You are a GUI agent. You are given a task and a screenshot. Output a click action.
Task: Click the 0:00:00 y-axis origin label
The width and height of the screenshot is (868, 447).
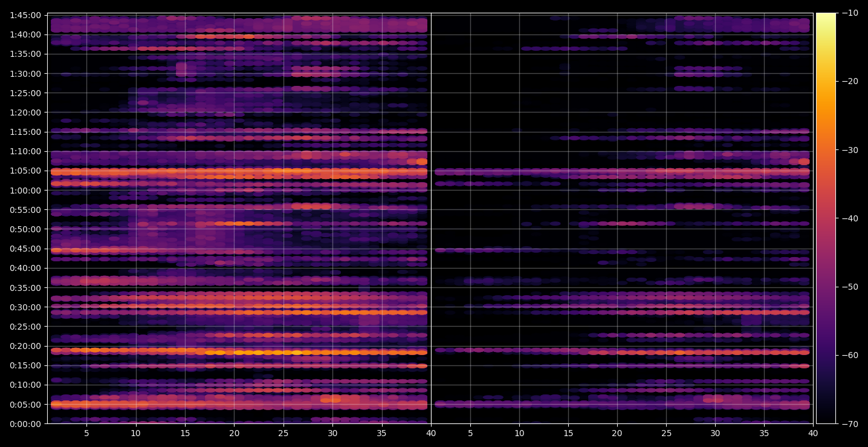point(25,424)
